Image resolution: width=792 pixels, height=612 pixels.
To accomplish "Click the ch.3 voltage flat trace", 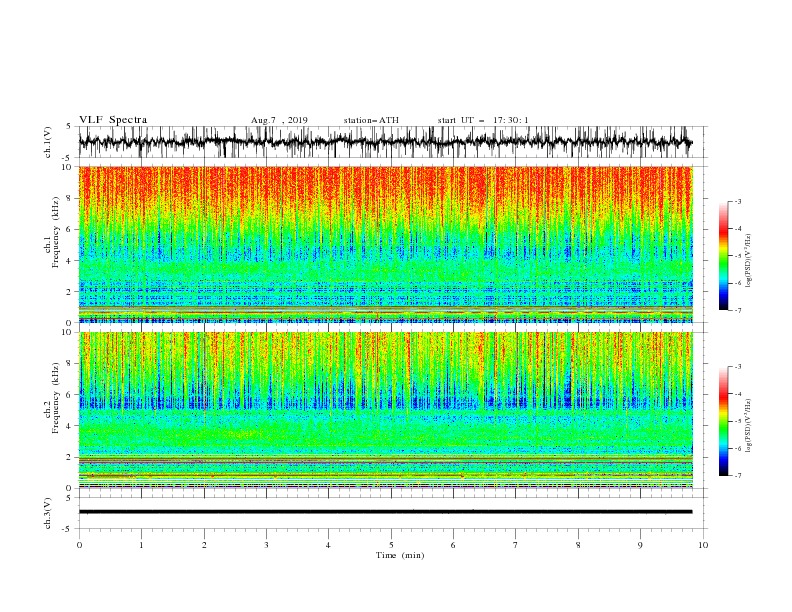I will [x=385, y=512].
